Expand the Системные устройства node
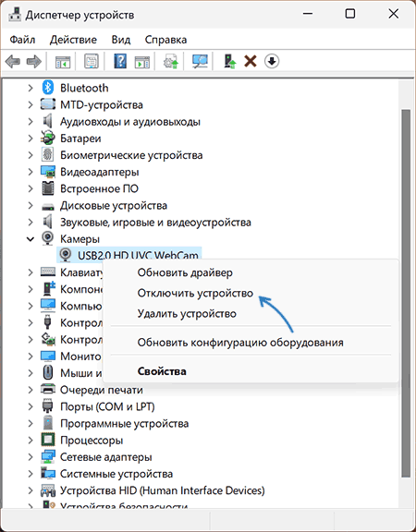Viewport: 416px width, 532px height. pyautogui.click(x=31, y=474)
